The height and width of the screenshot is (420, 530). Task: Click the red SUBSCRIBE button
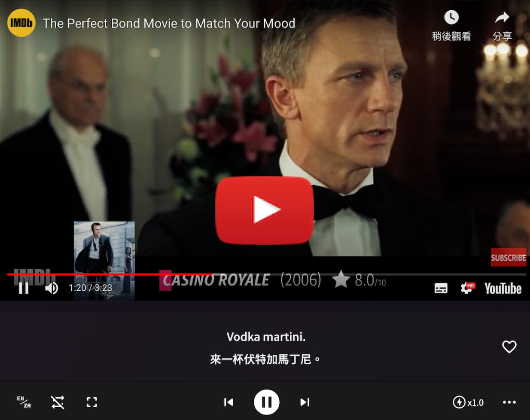509,257
